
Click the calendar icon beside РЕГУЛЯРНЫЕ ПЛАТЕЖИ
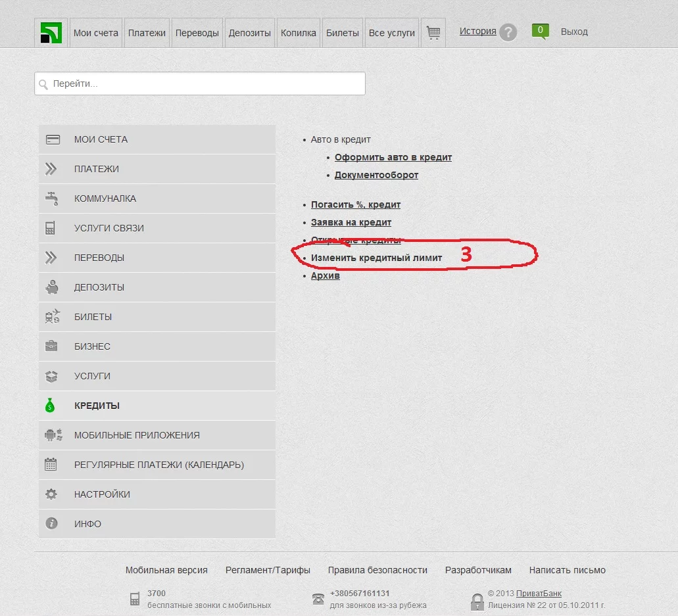click(x=51, y=464)
